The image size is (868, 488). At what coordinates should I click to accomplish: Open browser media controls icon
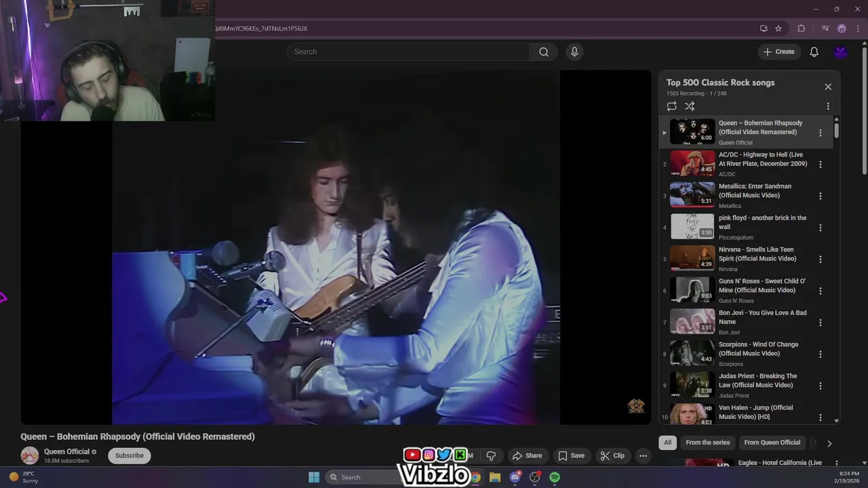825,28
